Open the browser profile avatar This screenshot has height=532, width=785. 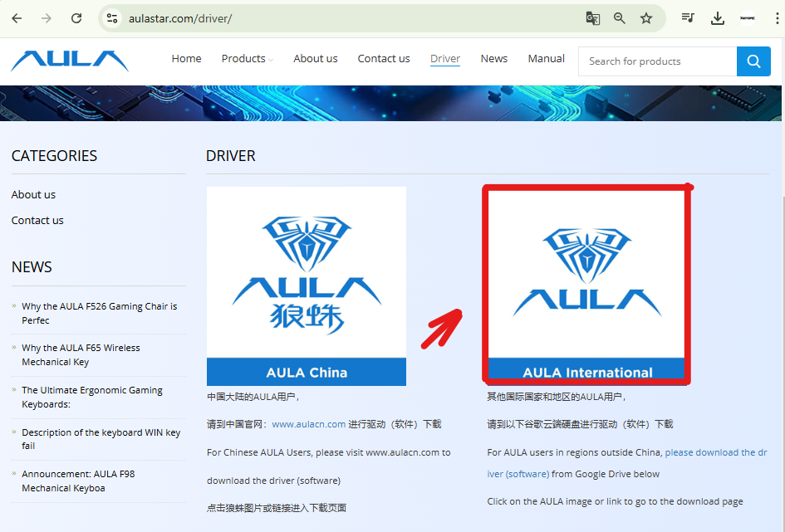tap(748, 18)
